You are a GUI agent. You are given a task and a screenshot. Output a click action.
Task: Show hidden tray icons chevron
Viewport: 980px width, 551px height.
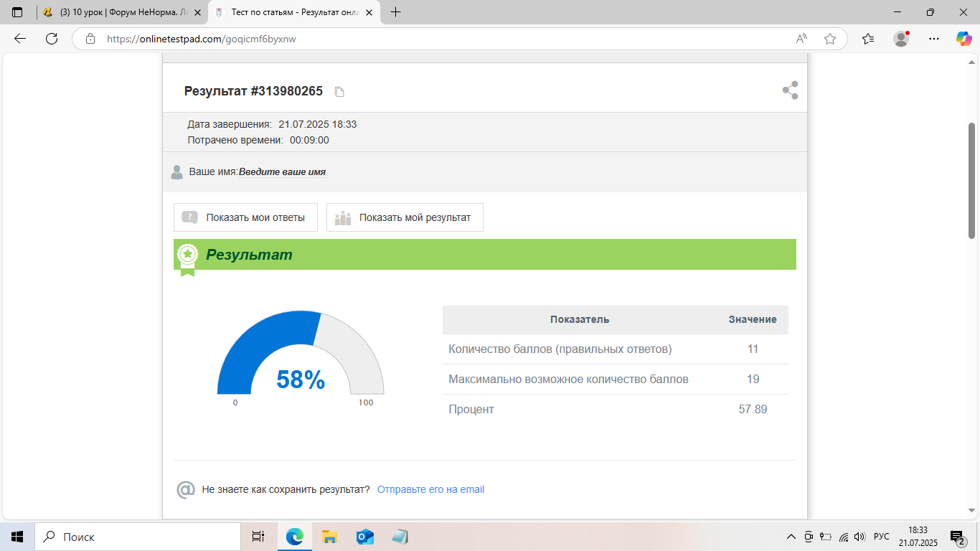[791, 537]
